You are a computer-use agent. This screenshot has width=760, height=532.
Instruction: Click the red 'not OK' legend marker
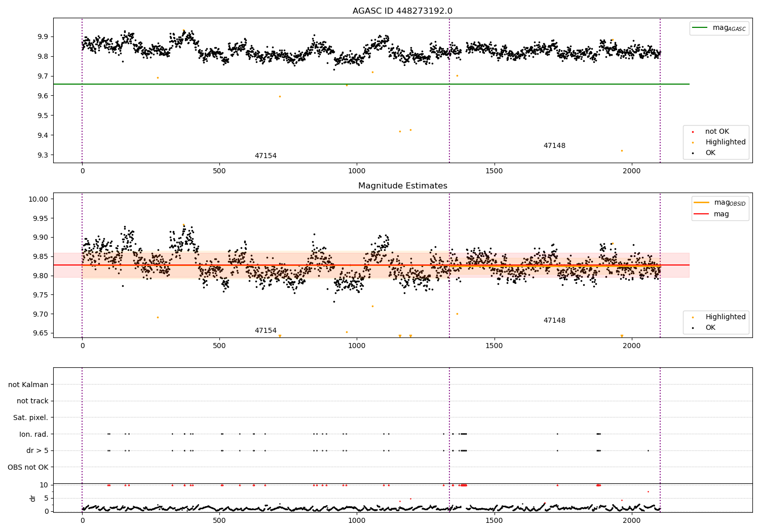click(x=693, y=132)
